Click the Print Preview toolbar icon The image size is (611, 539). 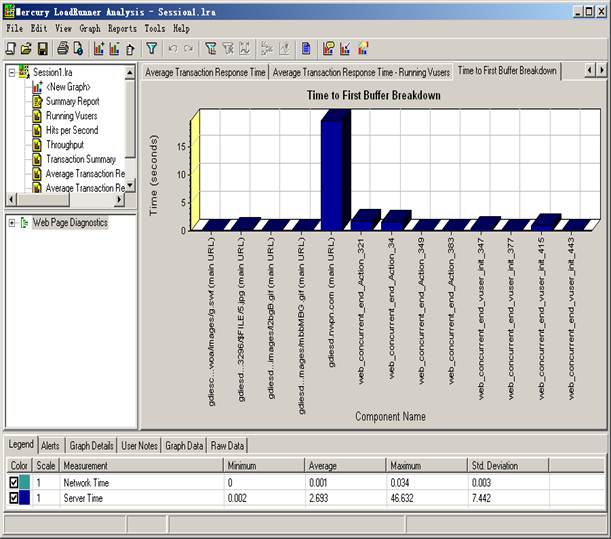(78, 48)
